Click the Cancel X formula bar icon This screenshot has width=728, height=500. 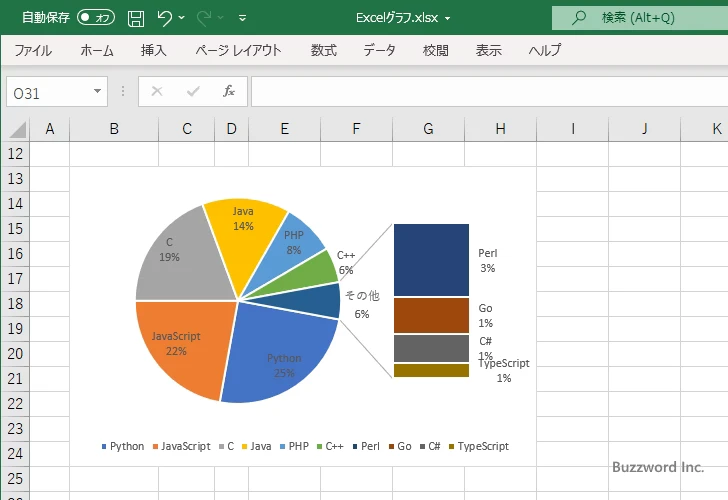pos(157,91)
